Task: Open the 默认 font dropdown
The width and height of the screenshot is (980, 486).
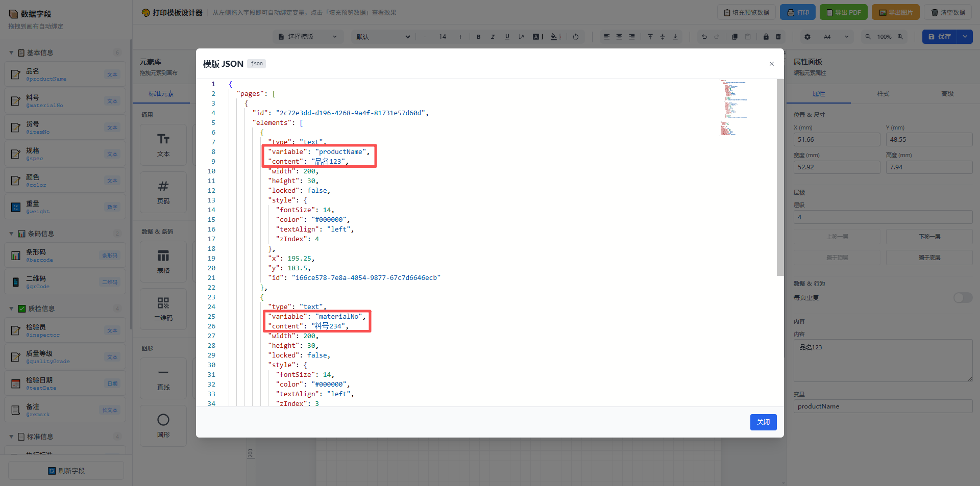Action: [x=383, y=37]
